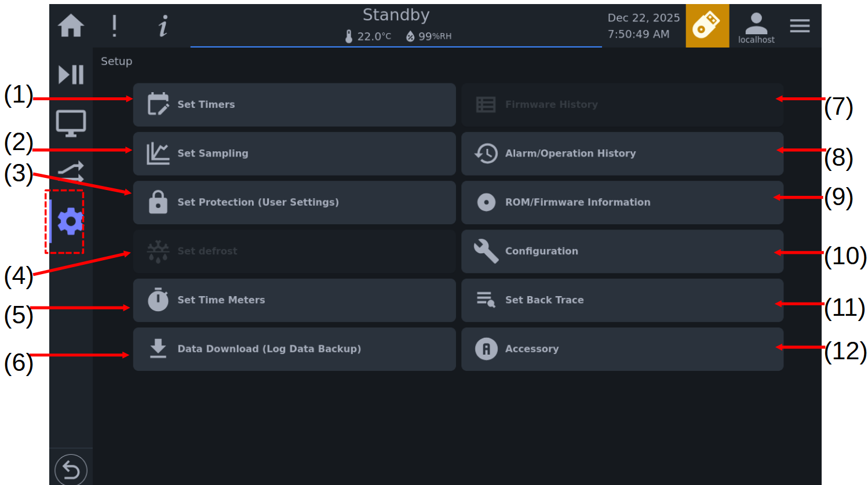Open the information 'i' icon
Screen dimensions: 868x485
tap(163, 26)
